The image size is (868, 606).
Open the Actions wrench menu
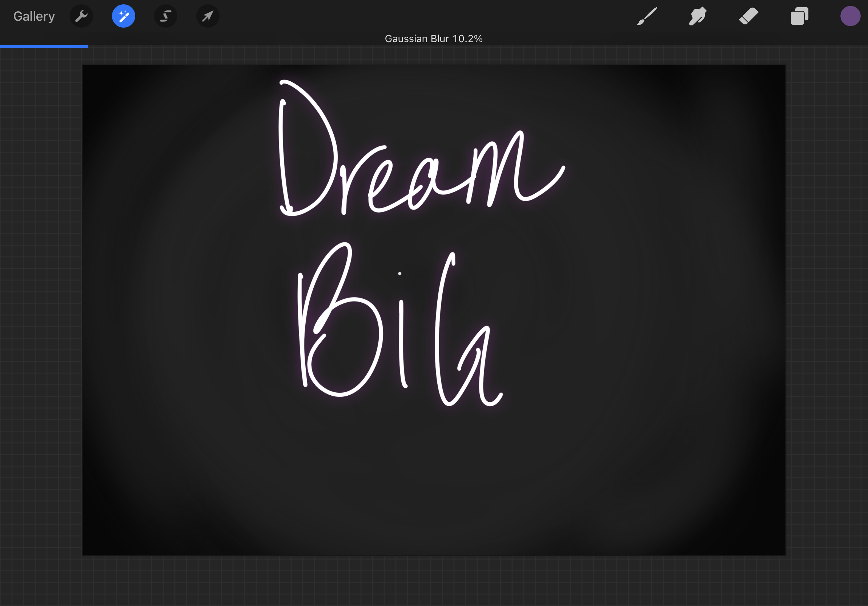81,16
